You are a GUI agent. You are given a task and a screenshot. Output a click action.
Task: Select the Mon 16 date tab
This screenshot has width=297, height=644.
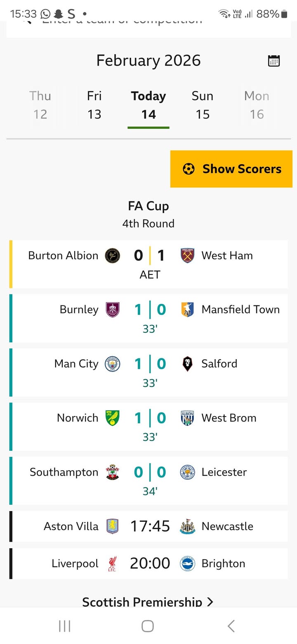coord(257,105)
